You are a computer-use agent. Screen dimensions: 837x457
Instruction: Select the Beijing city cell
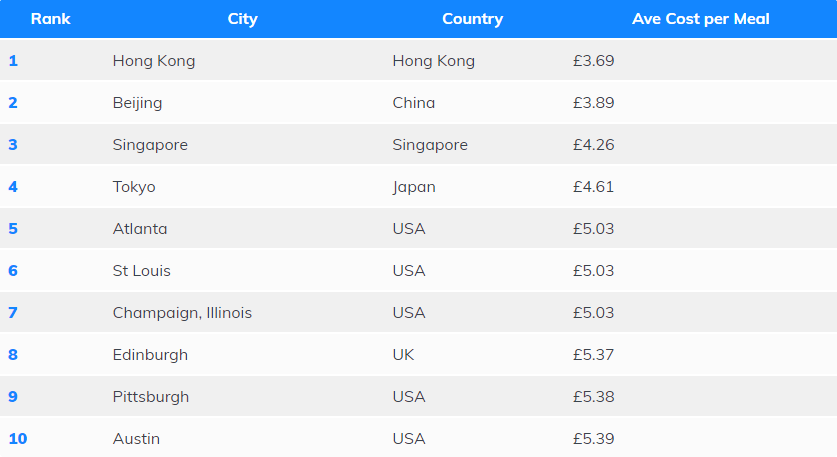point(137,103)
